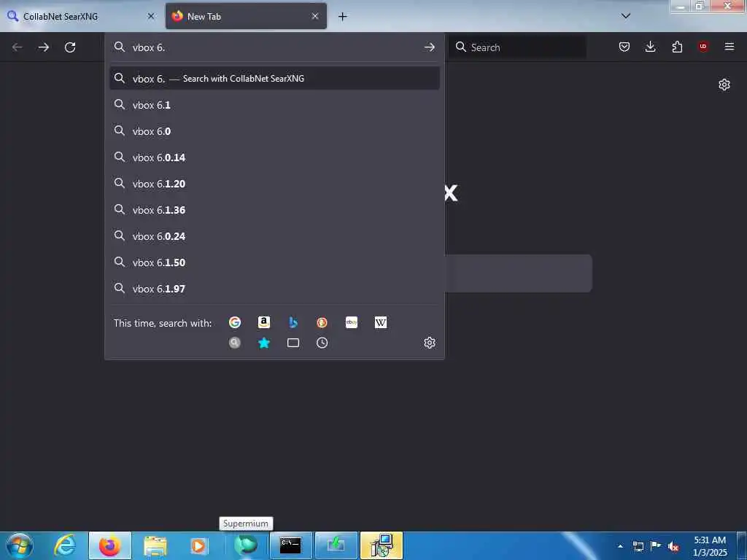Search this time with DuckDuckGo
This screenshot has height=560, width=747.
322,322
